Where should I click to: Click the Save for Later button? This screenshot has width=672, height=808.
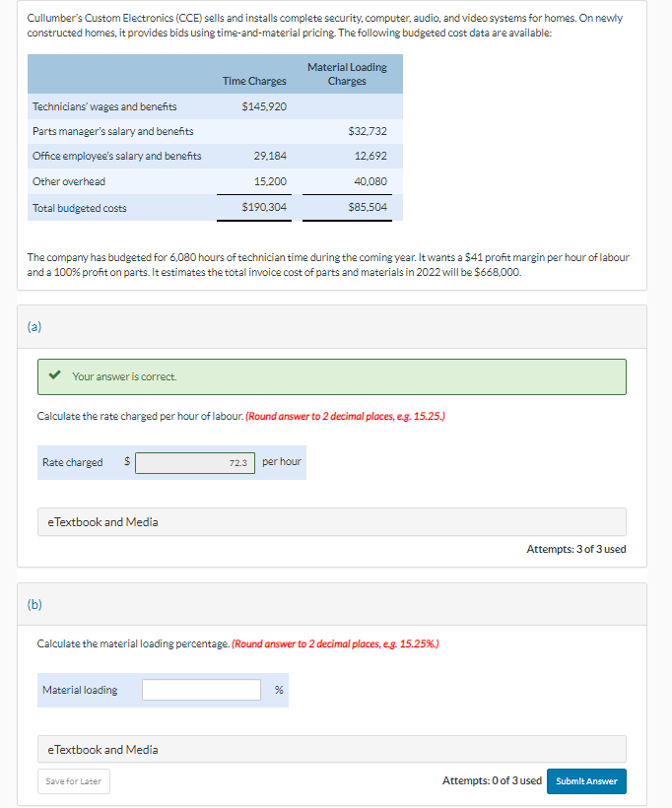coord(74,781)
